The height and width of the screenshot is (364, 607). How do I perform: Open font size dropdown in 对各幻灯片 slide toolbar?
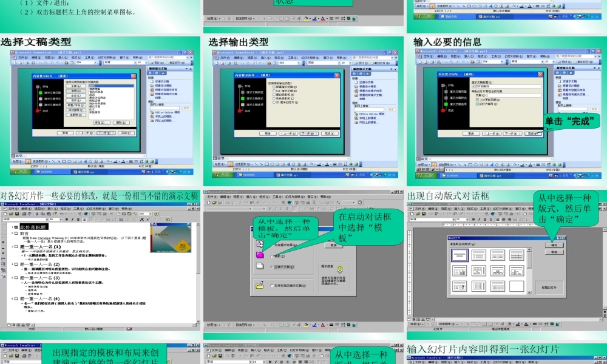pos(59,220)
